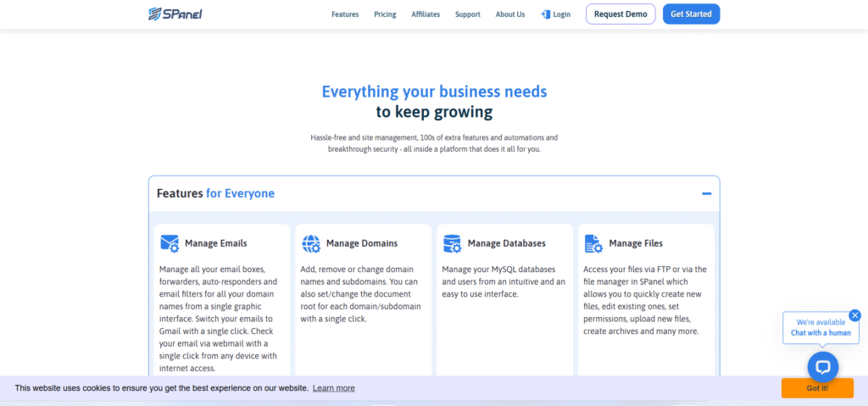Follow the Learn more cookie link
The height and width of the screenshot is (406, 868).
coord(333,388)
